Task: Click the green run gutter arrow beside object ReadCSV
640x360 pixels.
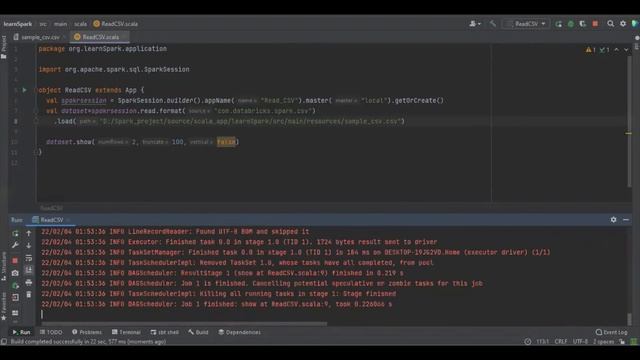Action: [x=24, y=90]
